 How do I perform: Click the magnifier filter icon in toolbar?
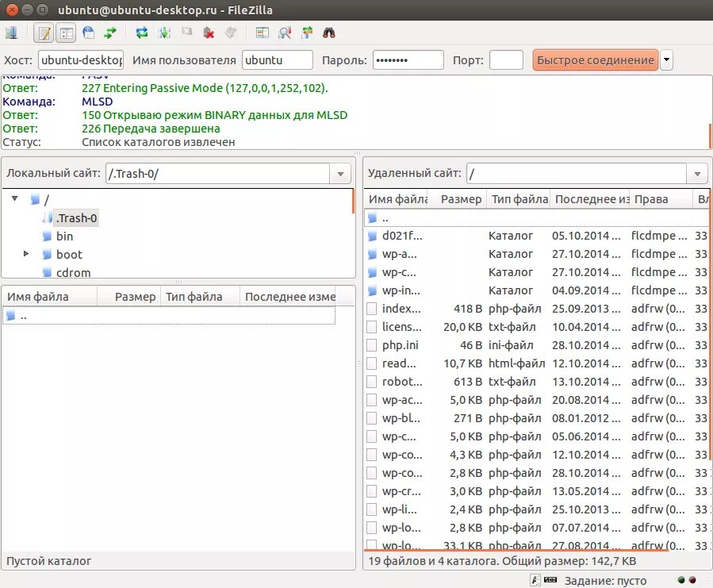[x=285, y=33]
